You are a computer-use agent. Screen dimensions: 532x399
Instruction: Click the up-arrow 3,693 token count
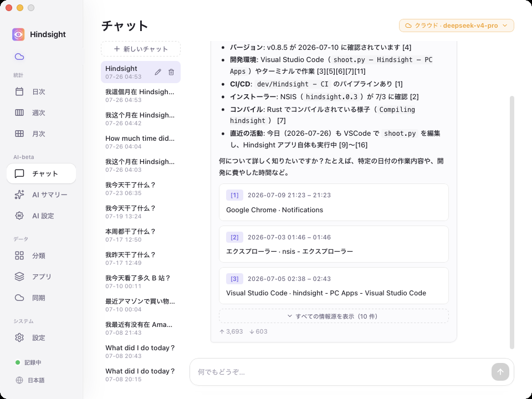point(231,331)
